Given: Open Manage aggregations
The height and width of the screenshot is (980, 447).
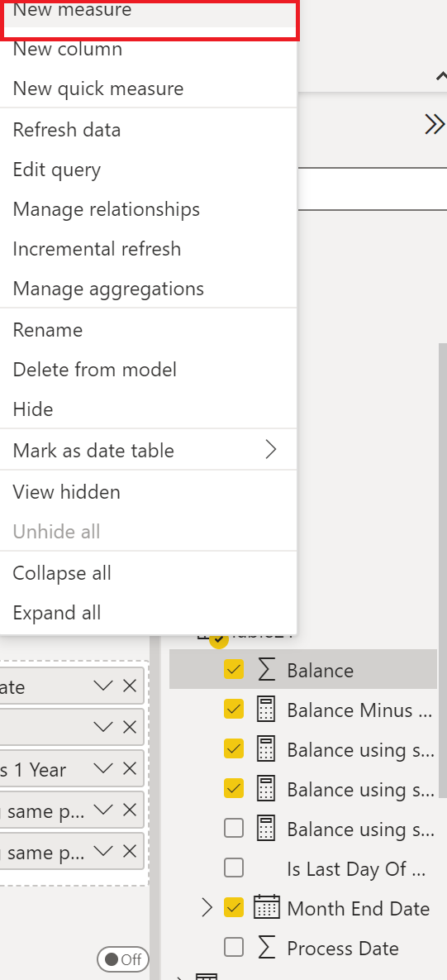Looking at the screenshot, I should 149,288.
